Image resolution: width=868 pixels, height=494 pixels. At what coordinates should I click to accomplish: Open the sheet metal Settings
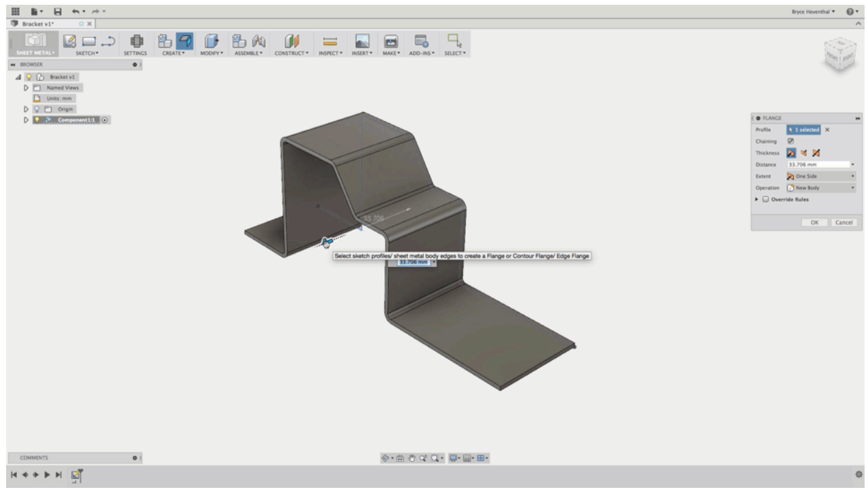click(x=138, y=42)
